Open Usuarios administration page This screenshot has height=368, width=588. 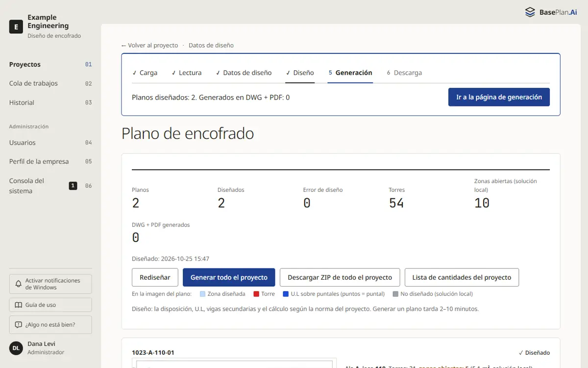(50, 143)
